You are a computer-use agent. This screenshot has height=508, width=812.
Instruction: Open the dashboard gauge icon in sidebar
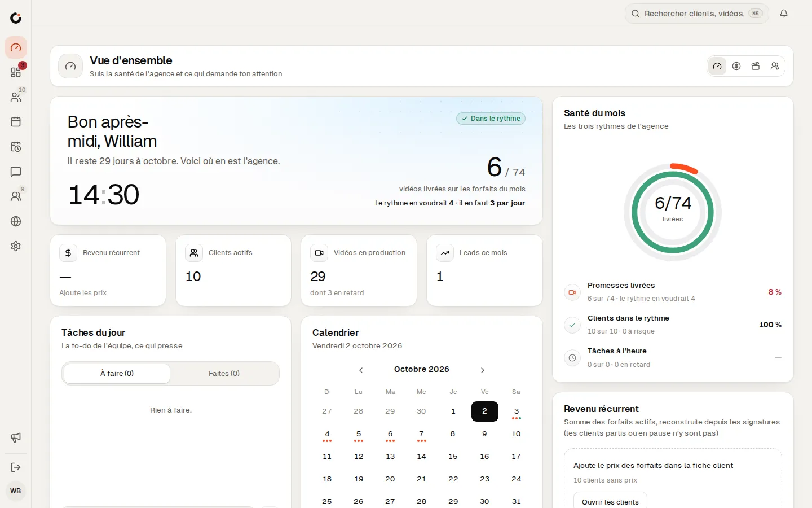(16, 47)
